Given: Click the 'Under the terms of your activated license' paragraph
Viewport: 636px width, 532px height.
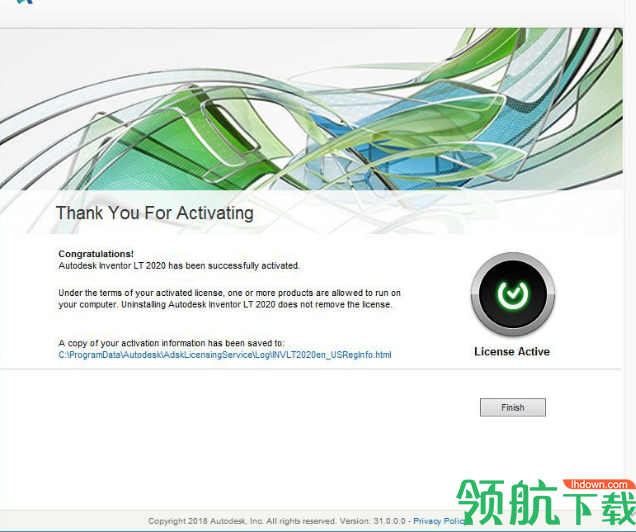Looking at the screenshot, I should (x=230, y=298).
